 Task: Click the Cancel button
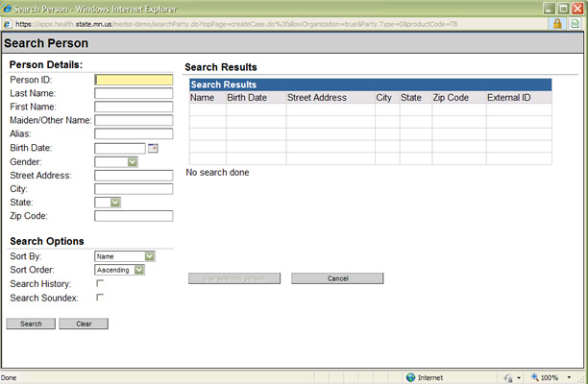pos(337,278)
